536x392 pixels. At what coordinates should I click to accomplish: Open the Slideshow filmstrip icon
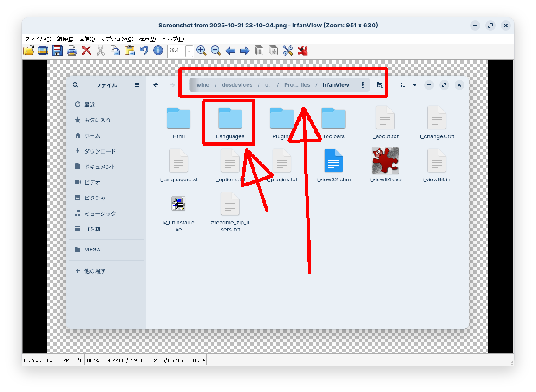tap(43, 51)
